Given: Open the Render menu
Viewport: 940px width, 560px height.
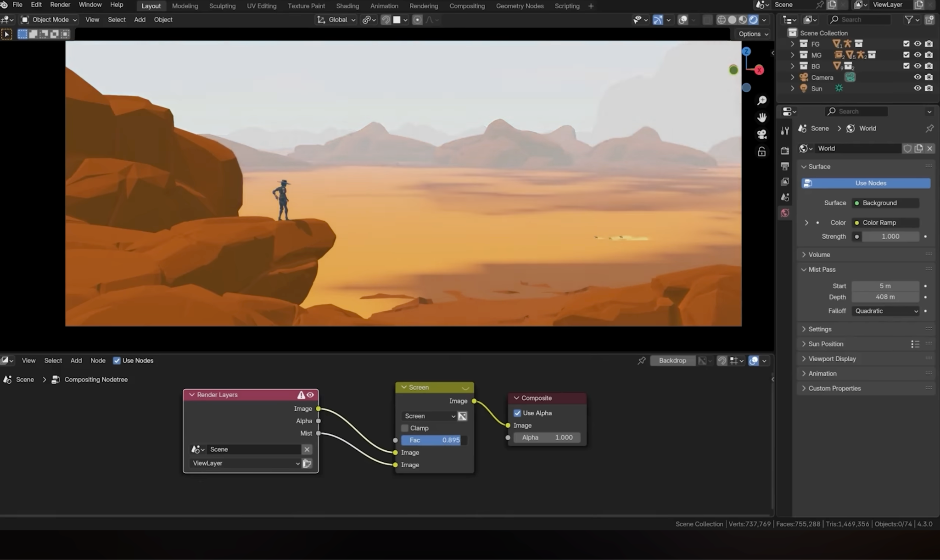Looking at the screenshot, I should pos(60,5).
